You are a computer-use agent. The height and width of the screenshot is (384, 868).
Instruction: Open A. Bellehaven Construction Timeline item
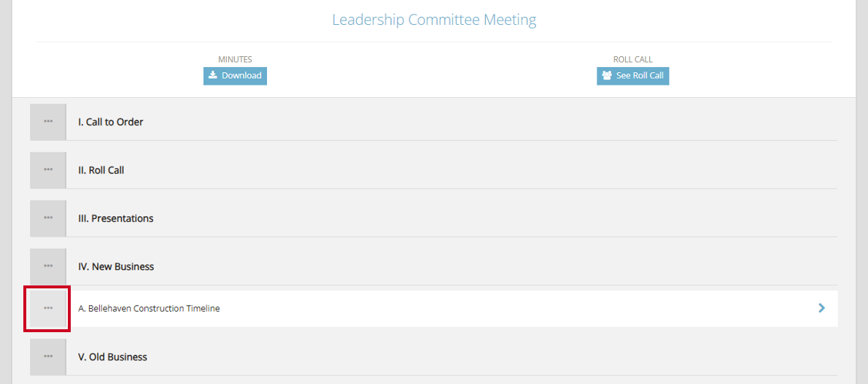[x=452, y=309]
